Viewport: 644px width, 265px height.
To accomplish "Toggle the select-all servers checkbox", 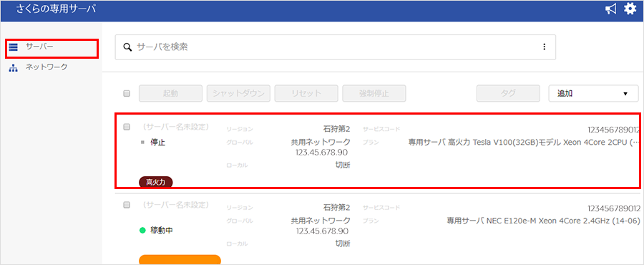I will [127, 94].
